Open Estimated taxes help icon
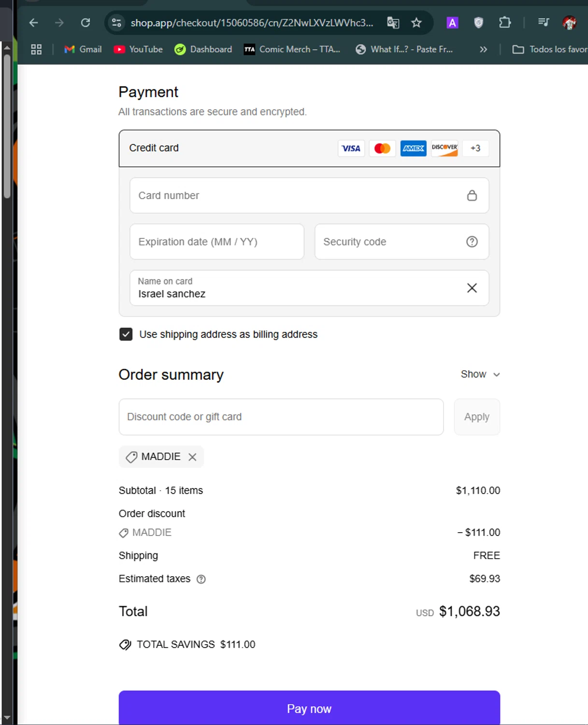588x725 pixels. point(201,579)
